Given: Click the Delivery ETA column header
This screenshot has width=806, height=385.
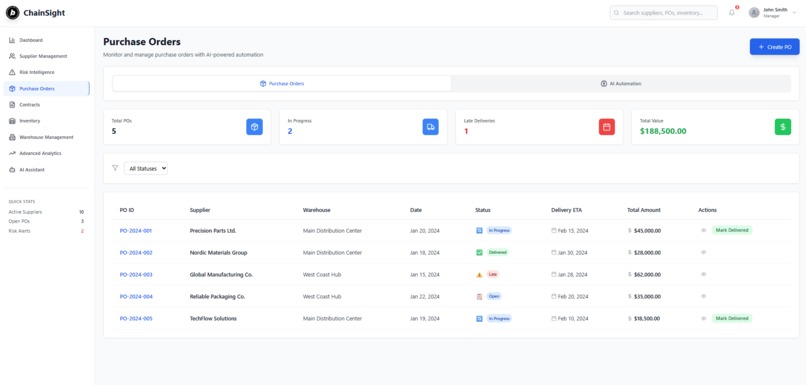Looking at the screenshot, I should [566, 210].
